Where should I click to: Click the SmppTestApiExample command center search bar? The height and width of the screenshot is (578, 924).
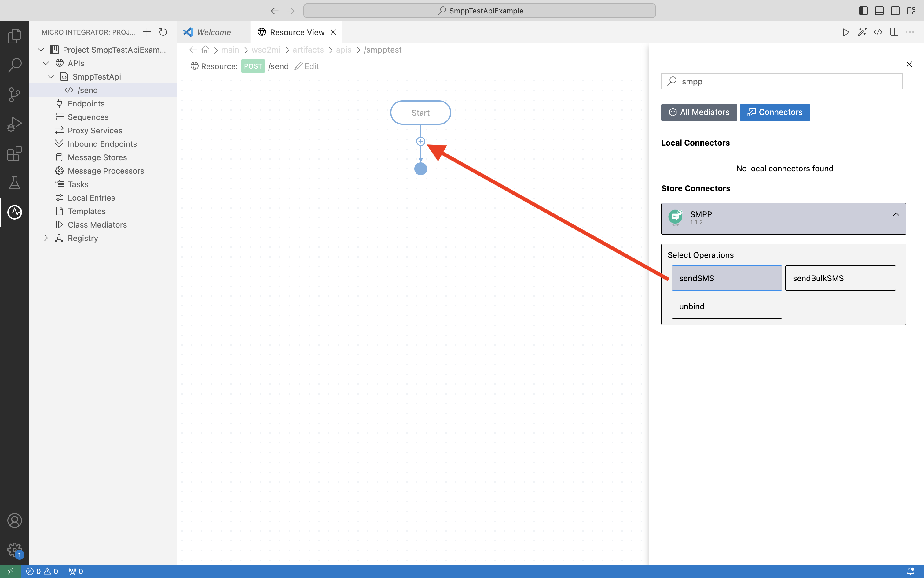point(479,11)
